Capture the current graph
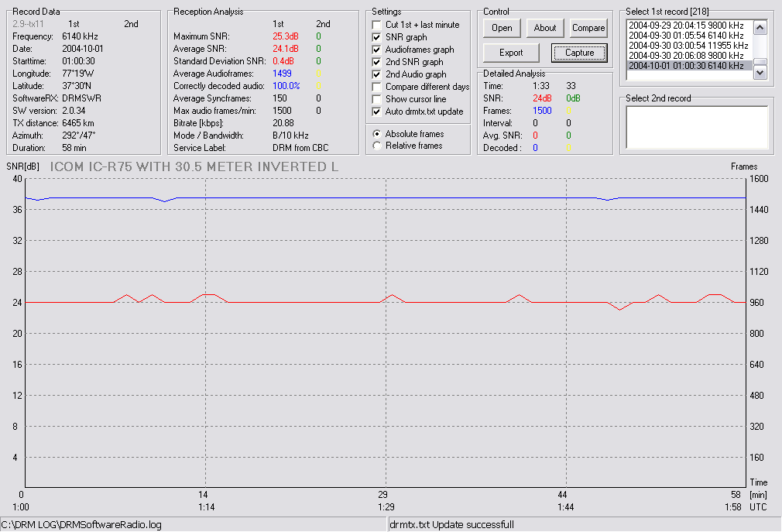782x532 pixels. click(x=579, y=53)
